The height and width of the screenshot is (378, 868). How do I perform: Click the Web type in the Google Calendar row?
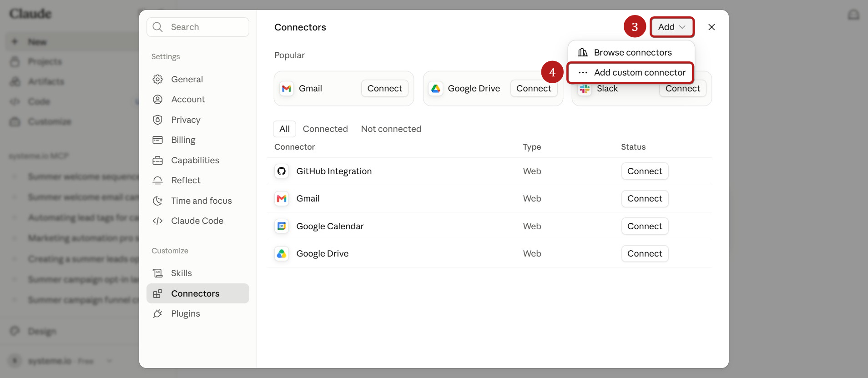532,226
